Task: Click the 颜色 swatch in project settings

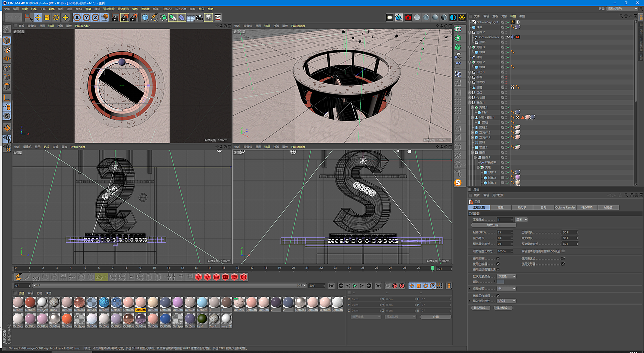Action: pos(500,282)
